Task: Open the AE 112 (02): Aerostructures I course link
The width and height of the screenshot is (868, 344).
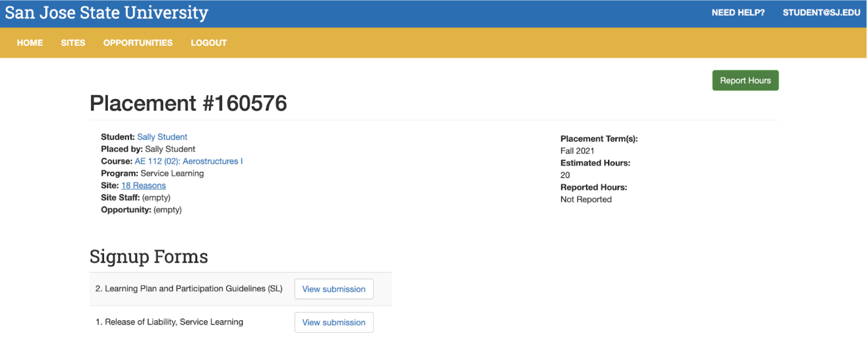Action: point(188,161)
